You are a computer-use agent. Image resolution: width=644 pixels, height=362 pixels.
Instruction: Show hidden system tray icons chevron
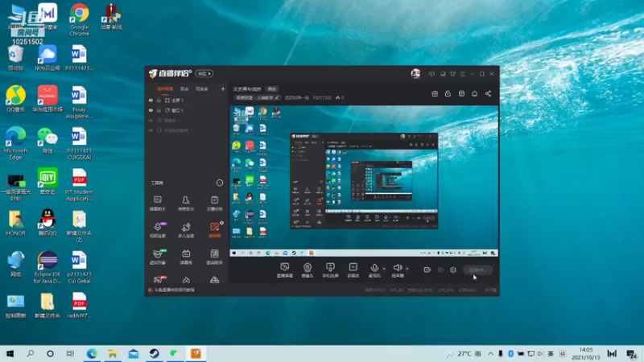click(x=490, y=353)
